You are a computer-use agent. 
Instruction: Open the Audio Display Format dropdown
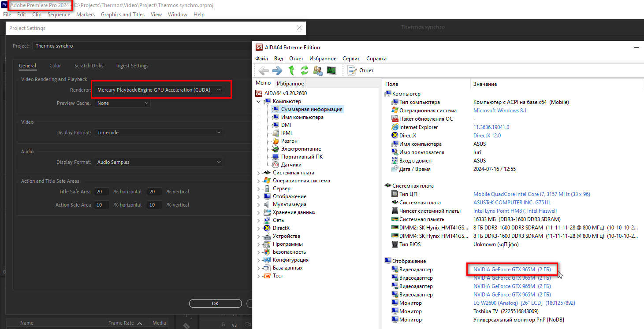(x=159, y=162)
